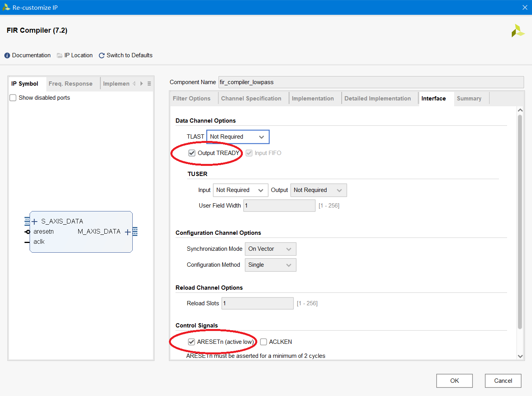
Task: Click the Reload Slots input field
Action: (258, 303)
